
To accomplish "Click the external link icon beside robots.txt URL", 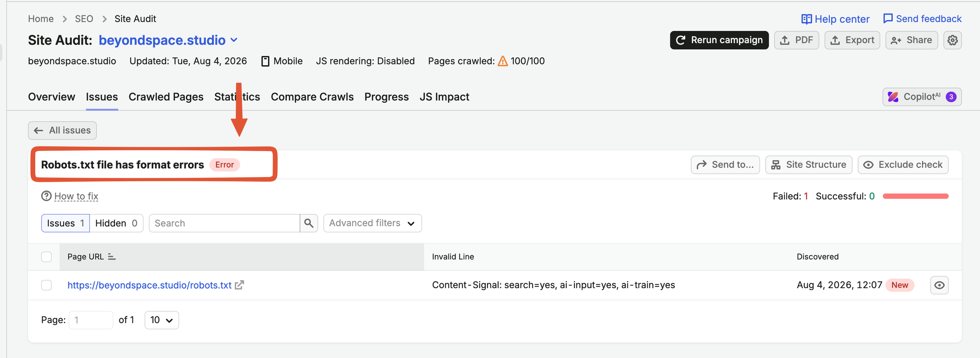I will point(240,285).
